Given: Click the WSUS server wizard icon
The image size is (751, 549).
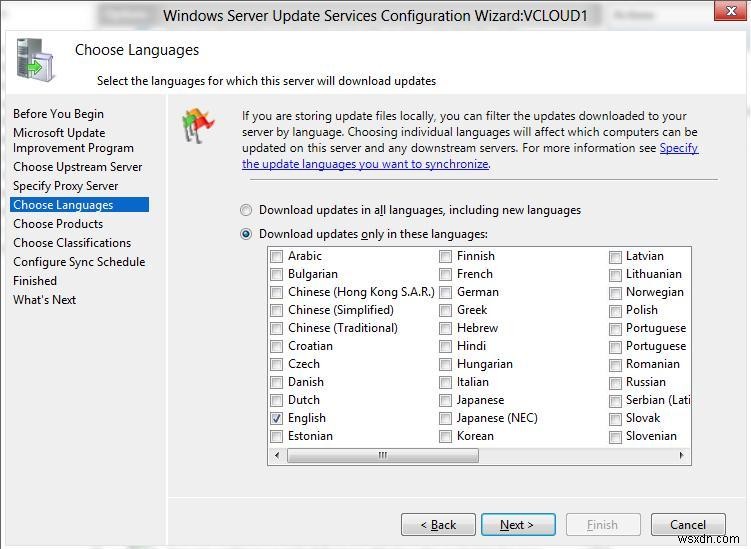Looking at the screenshot, I should pos(35,60).
